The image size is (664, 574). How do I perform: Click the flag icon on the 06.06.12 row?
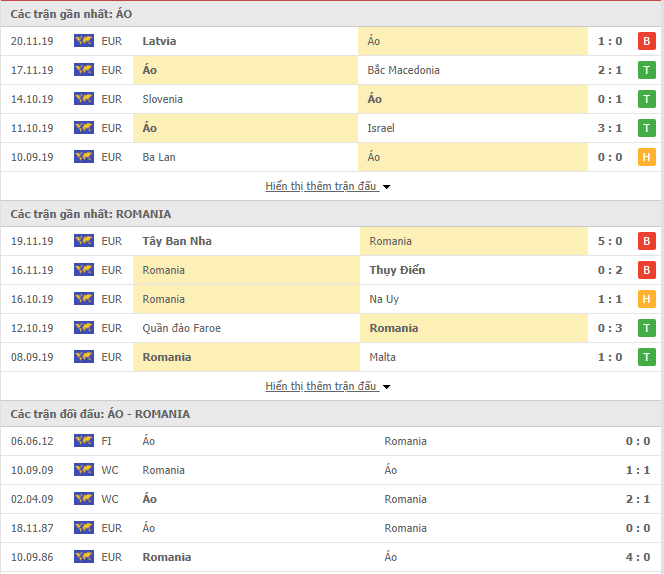(84, 441)
